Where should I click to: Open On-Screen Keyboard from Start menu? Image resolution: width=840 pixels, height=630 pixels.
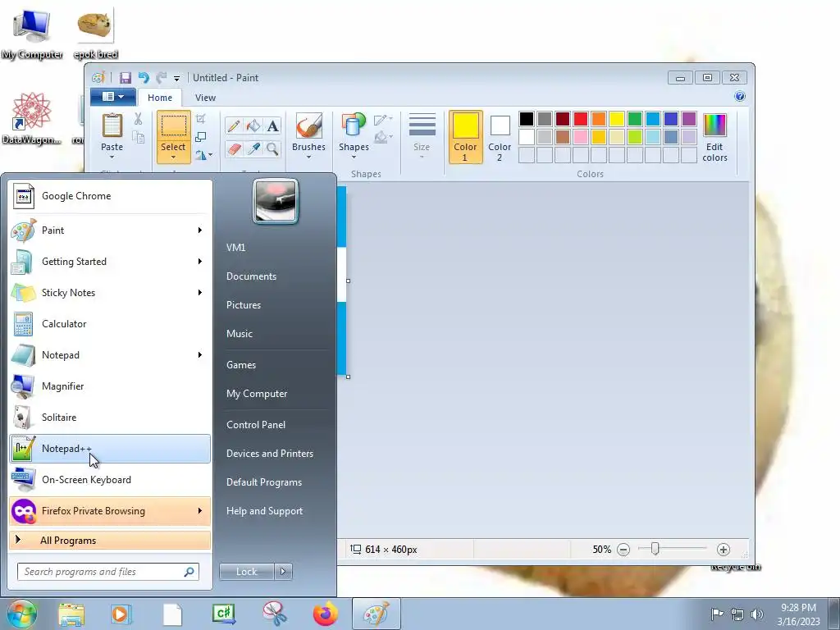tap(110, 480)
